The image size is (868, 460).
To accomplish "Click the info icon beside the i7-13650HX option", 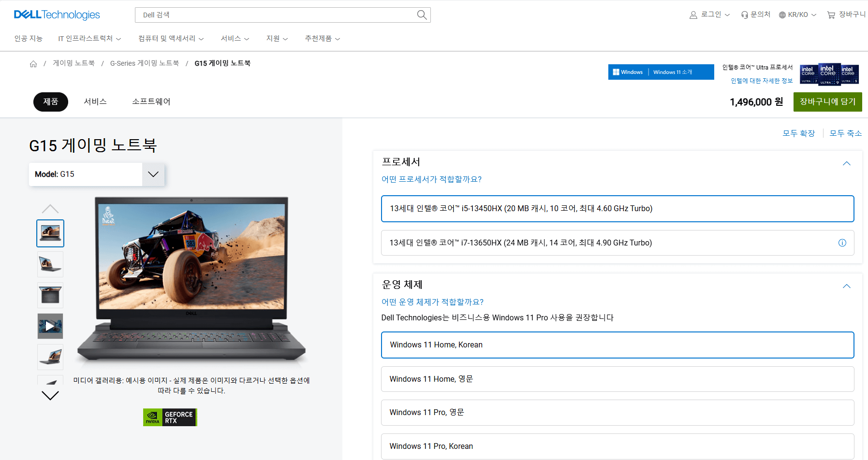I will [842, 243].
